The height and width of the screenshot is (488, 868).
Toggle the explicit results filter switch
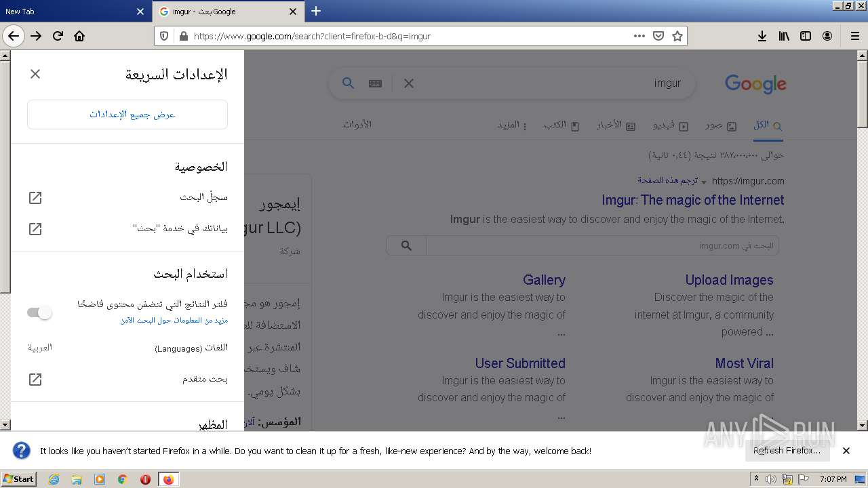(39, 312)
